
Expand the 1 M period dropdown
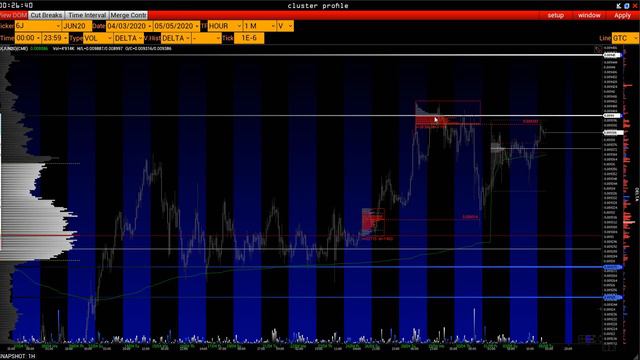pyautogui.click(x=259, y=26)
